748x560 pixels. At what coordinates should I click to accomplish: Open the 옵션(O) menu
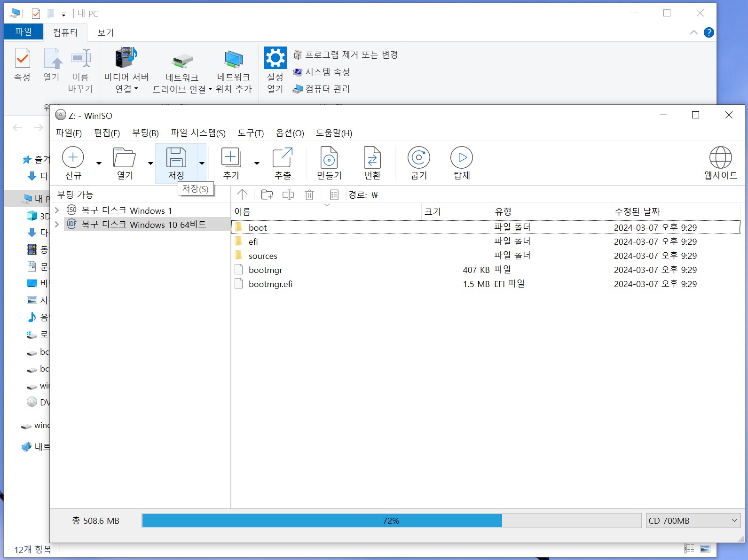click(290, 133)
